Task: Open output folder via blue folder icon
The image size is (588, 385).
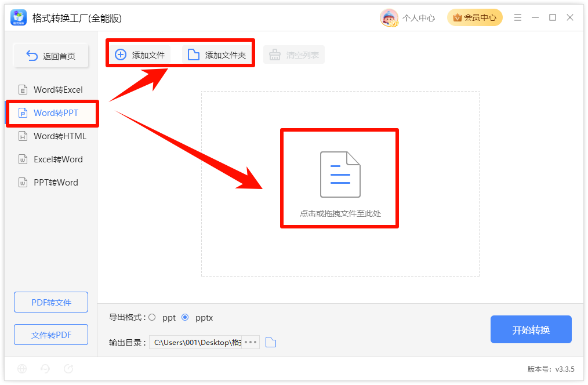Action: point(271,342)
